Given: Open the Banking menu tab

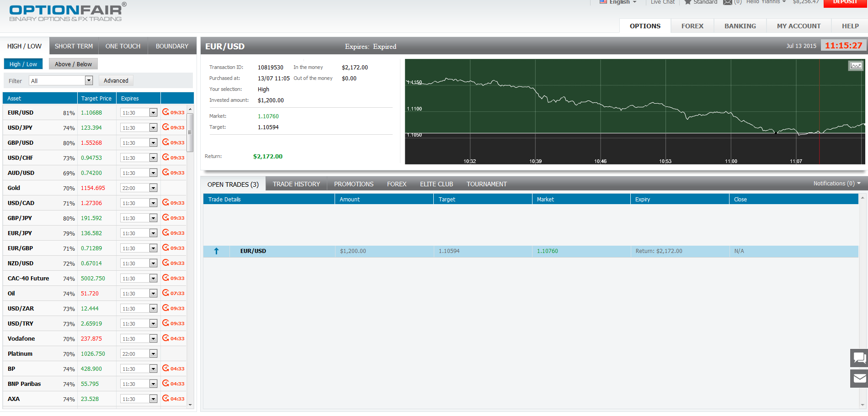Looking at the screenshot, I should [740, 26].
